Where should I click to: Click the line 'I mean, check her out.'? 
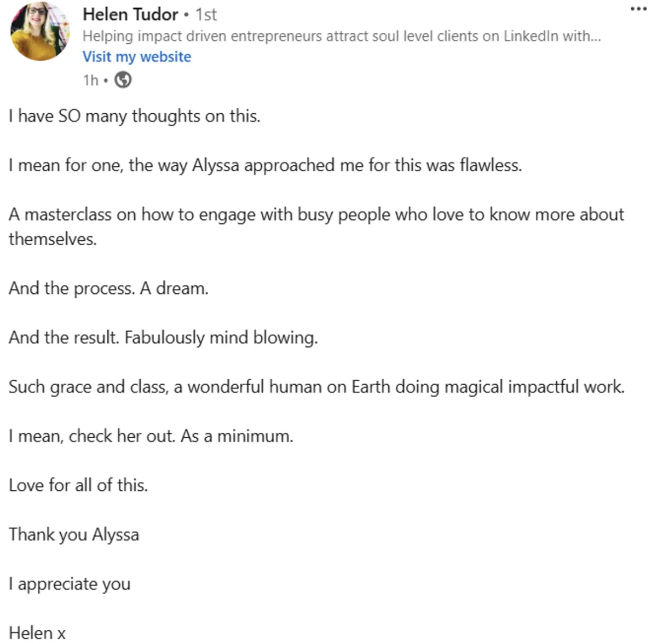coord(151,436)
